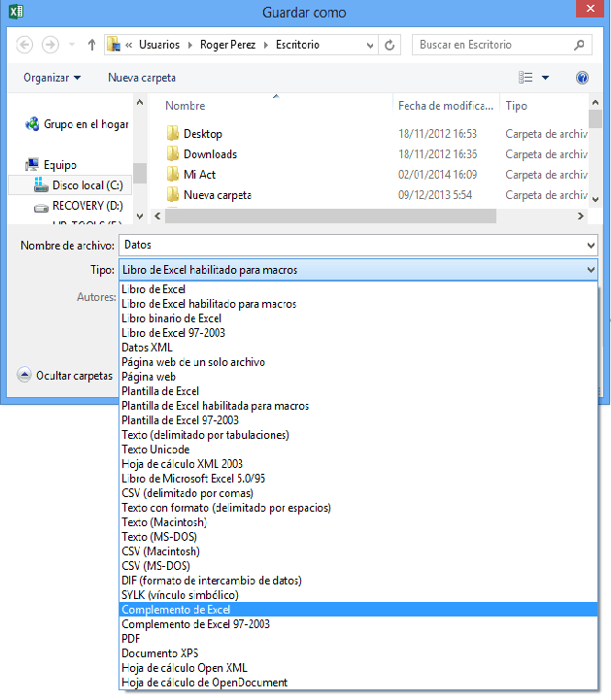Choose Libro binario de Excel

(358, 318)
